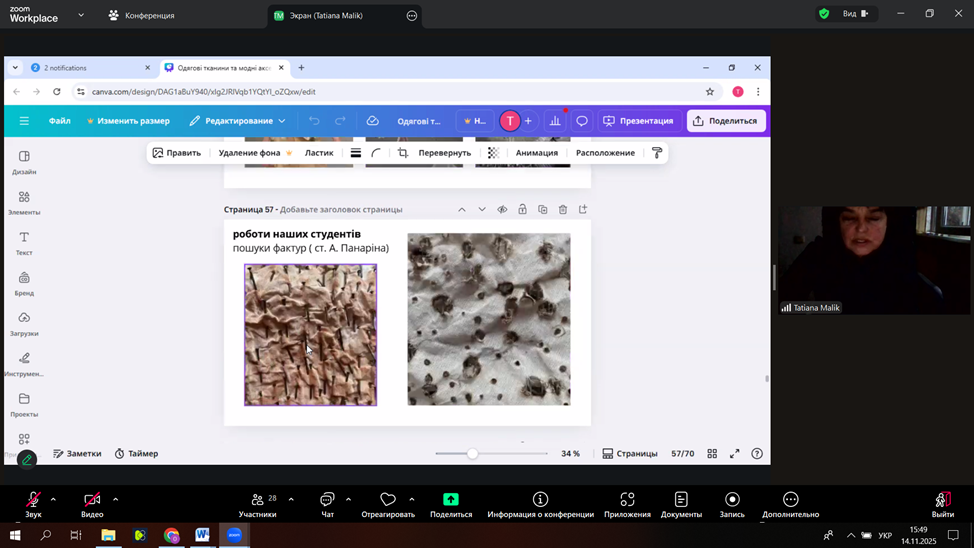Duplicate page 57 using the copy icon
This screenshot has width=974, height=548.
[543, 210]
